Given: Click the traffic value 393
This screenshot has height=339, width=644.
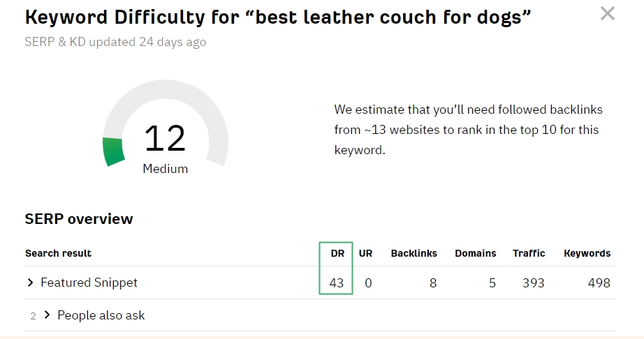Looking at the screenshot, I should 534,282.
